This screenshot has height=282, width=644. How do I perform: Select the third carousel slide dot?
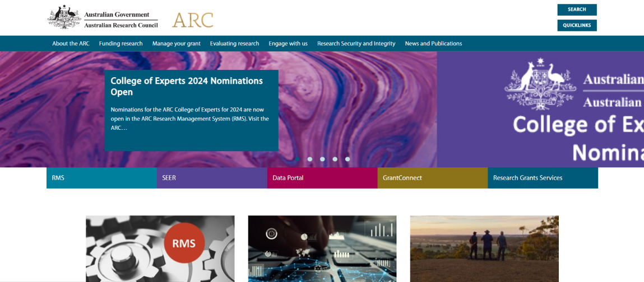(322, 159)
